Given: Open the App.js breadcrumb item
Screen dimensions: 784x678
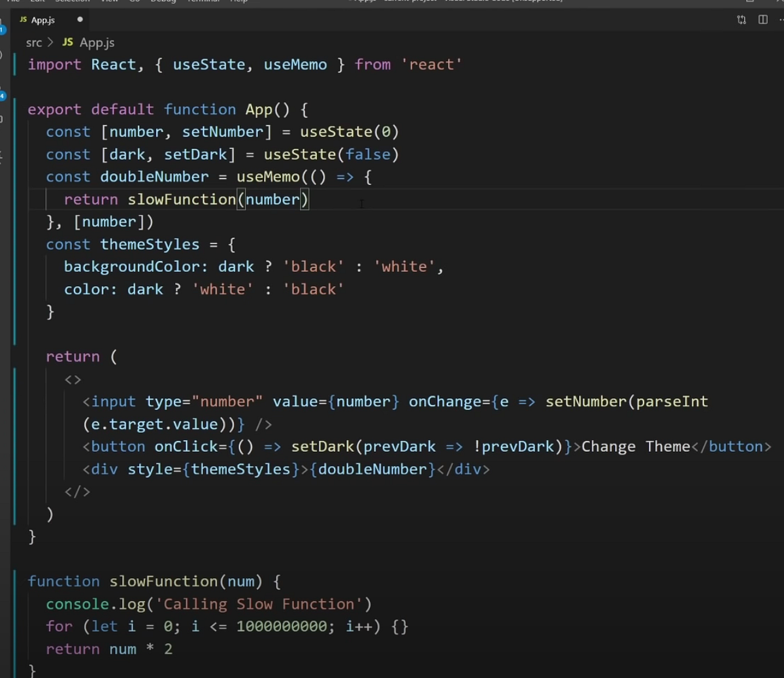Looking at the screenshot, I should 97,42.
